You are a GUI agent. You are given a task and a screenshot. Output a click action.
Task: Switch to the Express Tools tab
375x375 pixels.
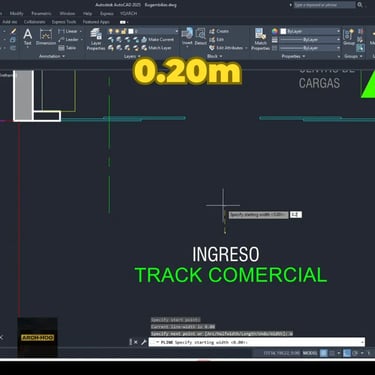coord(64,22)
